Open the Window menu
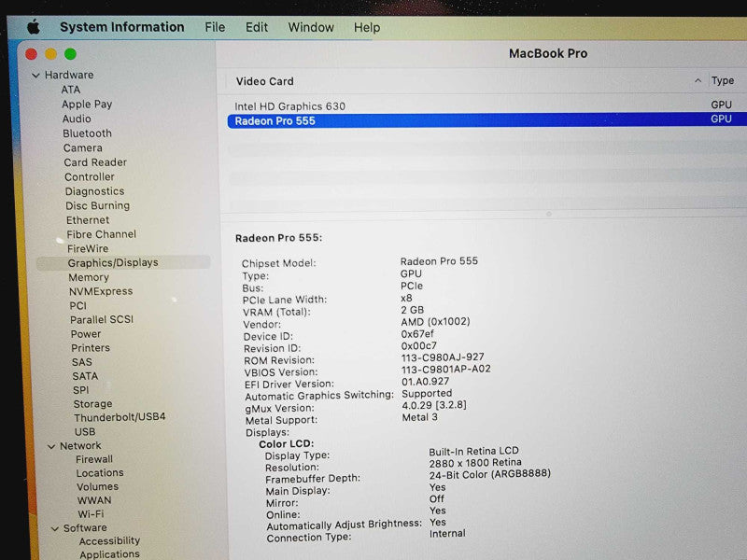Screen dimensions: 747x560 311,28
